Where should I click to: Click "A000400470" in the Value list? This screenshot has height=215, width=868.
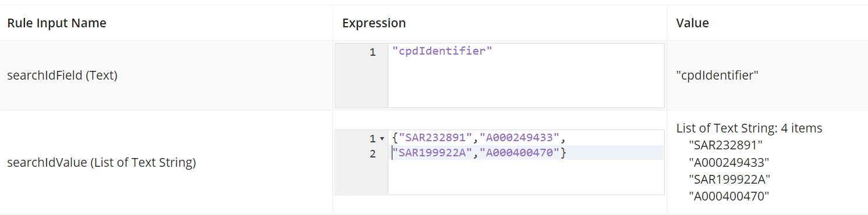(x=729, y=196)
